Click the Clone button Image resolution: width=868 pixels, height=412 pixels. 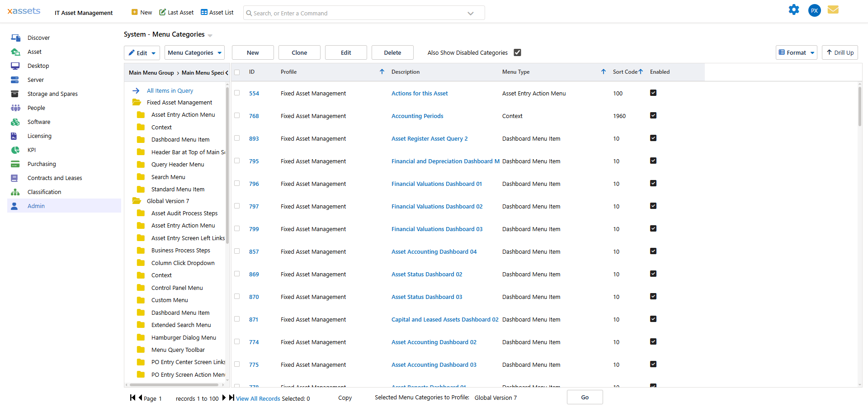[x=299, y=52]
